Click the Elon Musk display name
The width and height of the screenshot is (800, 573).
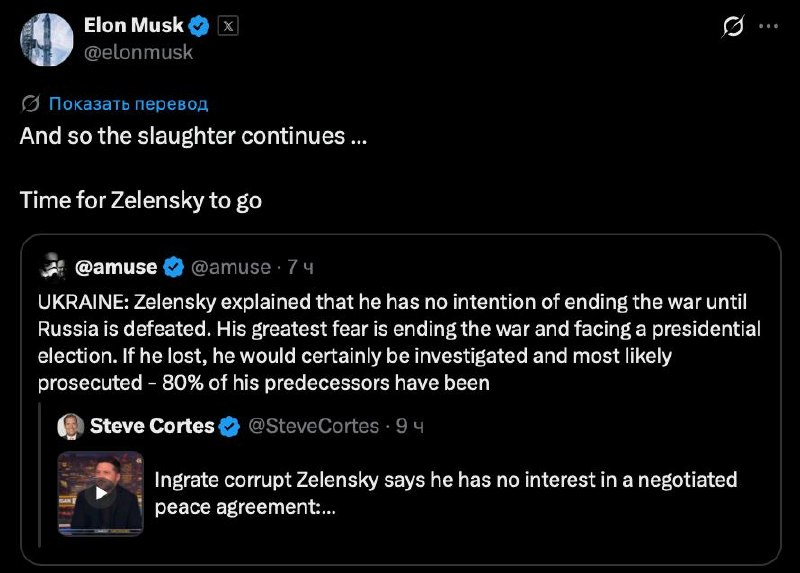[134, 26]
